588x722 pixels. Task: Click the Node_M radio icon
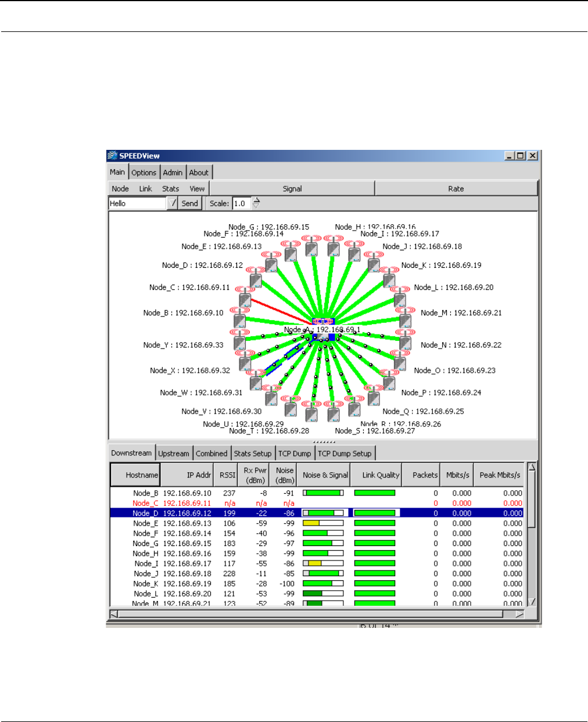(x=405, y=318)
